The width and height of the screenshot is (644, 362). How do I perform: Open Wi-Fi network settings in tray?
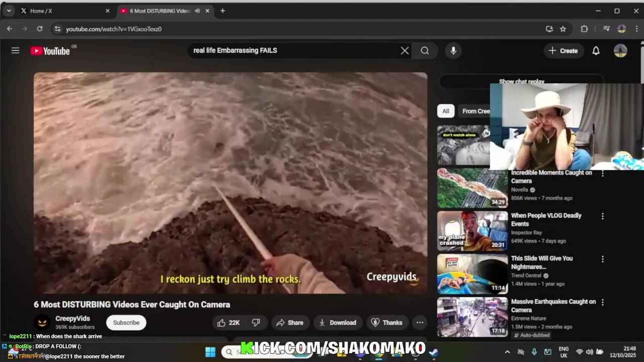579,352
